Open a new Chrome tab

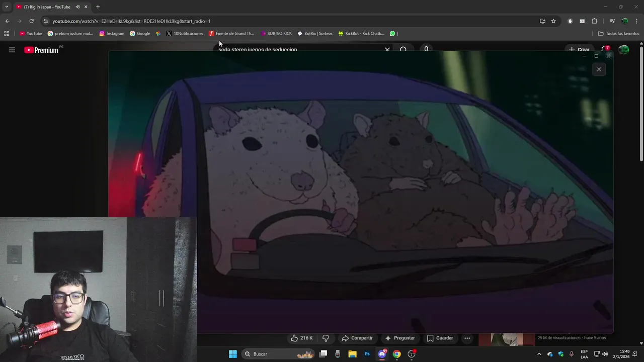pyautogui.click(x=98, y=7)
